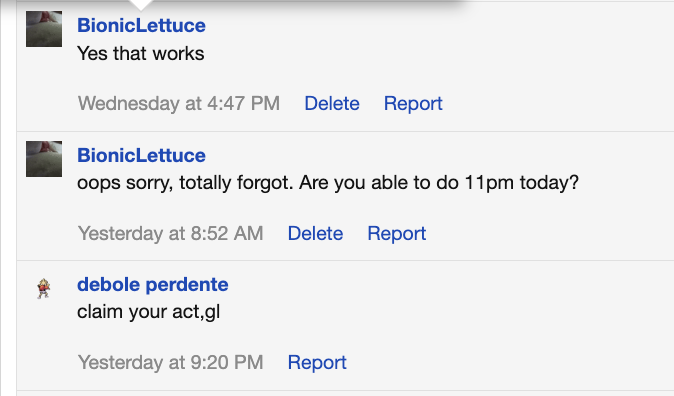Screen dimensions: 674x396
Task: Report debole perdente's 9:20 PM comment
Action: (317, 362)
